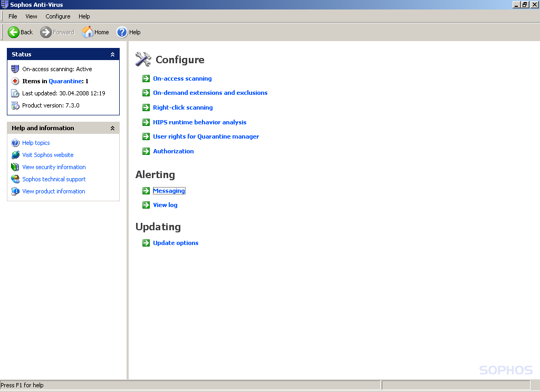Click the green arrow next to Update options
The width and height of the screenshot is (540, 392).
pos(146,243)
